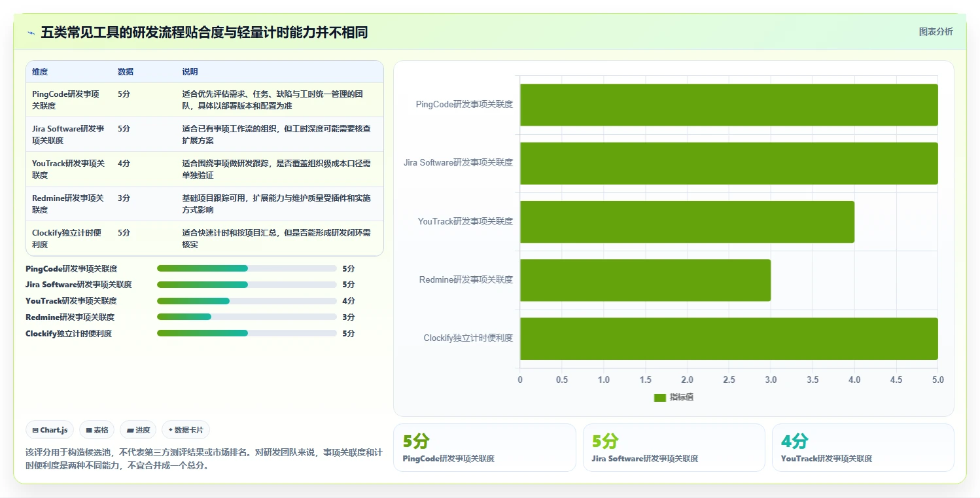This screenshot has height=498, width=980.
Task: Click the Redmine研发事项关联度 progress bar
Action: (x=247, y=317)
